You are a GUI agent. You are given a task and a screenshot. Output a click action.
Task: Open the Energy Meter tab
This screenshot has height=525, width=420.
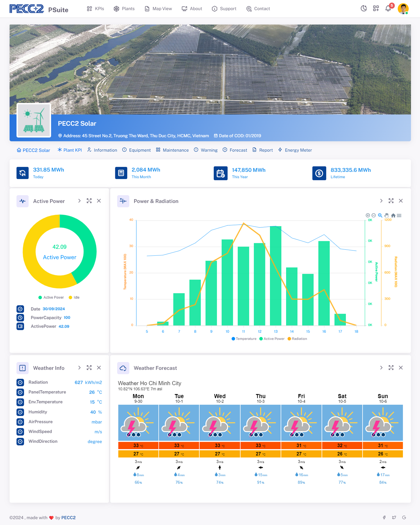[x=295, y=150]
